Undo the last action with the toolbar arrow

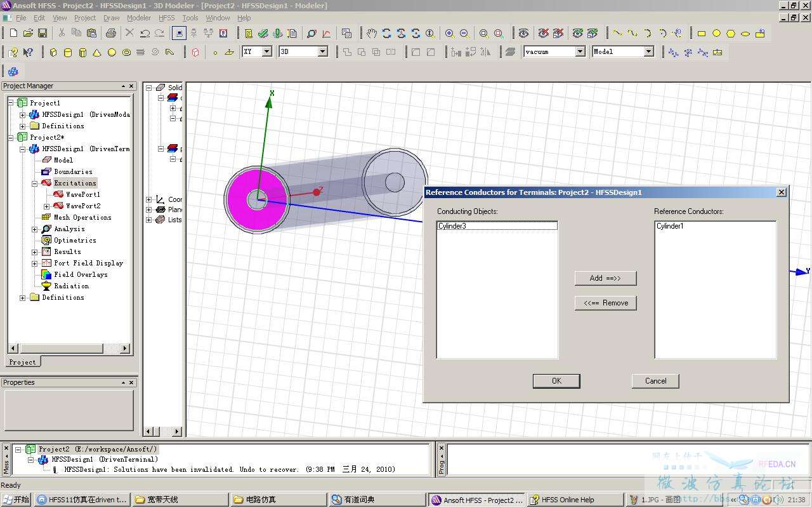point(145,33)
